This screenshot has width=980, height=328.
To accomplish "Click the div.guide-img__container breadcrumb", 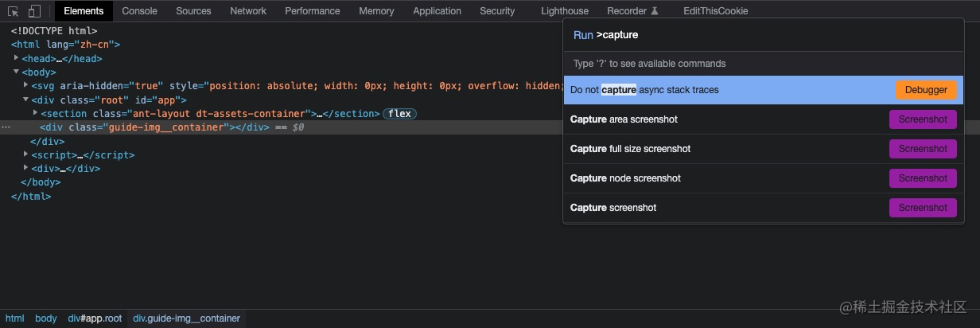I will click(186, 318).
